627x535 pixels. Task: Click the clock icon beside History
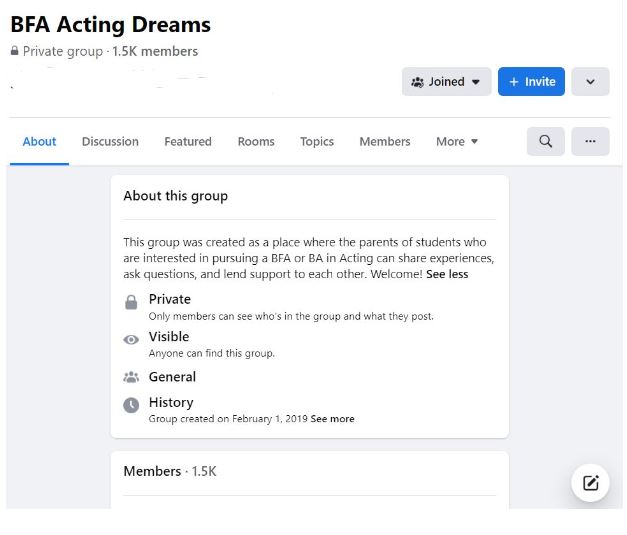(x=131, y=405)
